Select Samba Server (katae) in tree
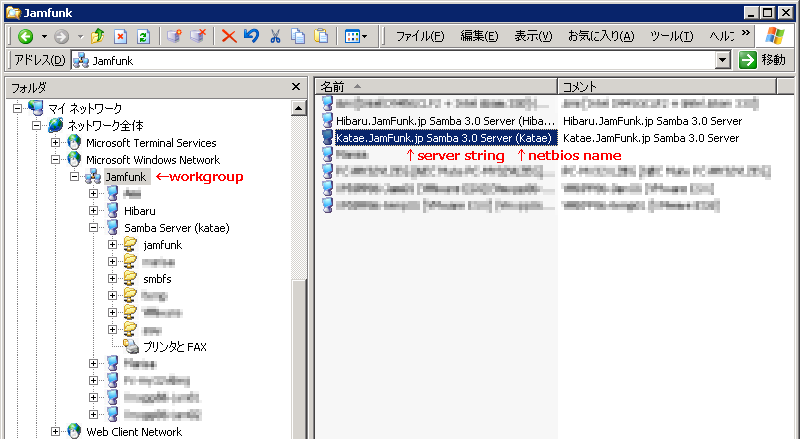Screen dimensions: 800x439 (177, 228)
